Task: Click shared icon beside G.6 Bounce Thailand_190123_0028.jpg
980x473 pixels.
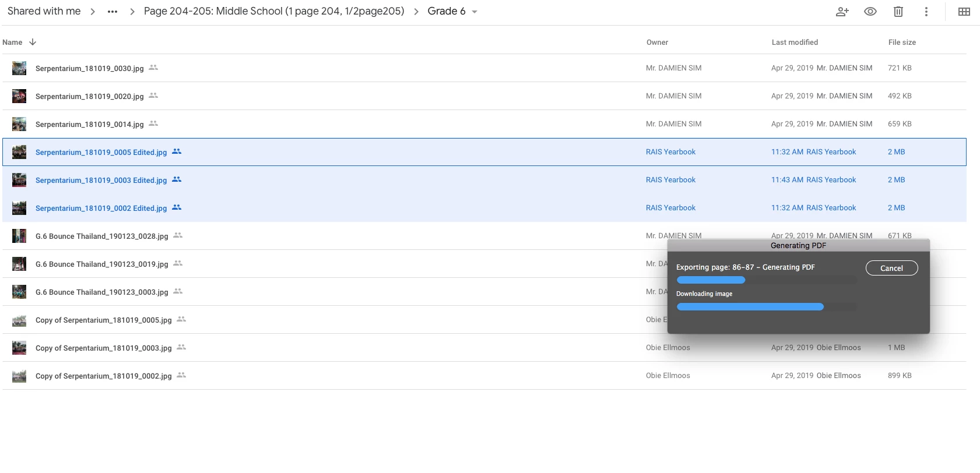Action: coord(178,235)
